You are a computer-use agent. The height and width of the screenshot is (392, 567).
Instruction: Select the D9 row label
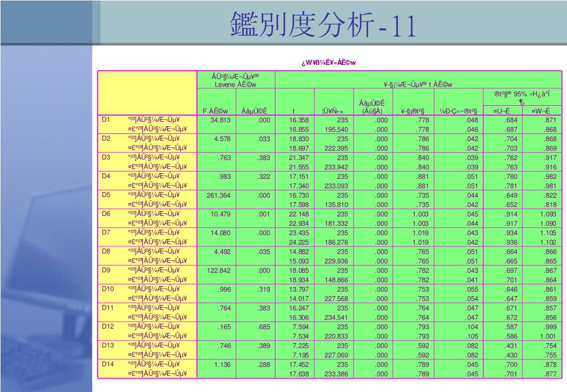pos(106,270)
